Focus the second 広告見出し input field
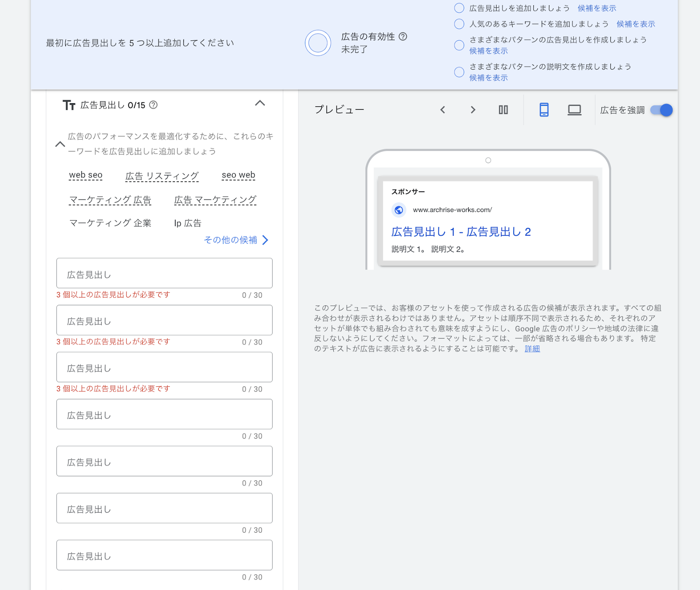This screenshot has height=590, width=700. pyautogui.click(x=164, y=320)
